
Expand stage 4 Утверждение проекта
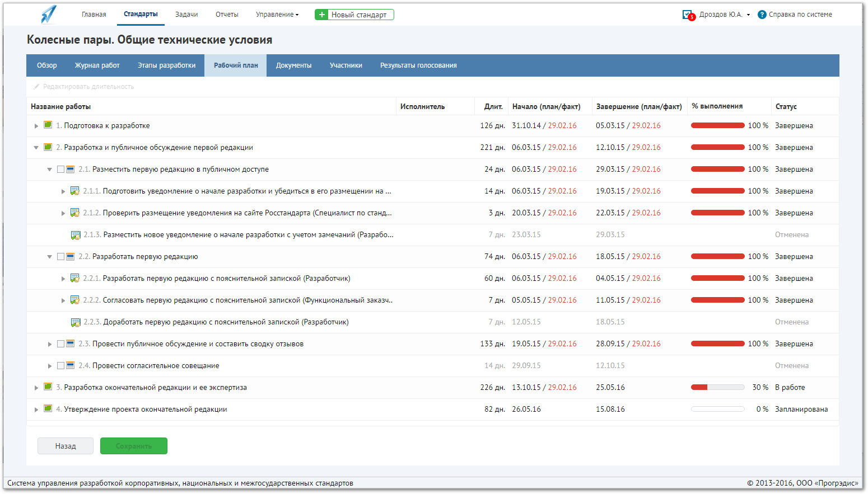coord(36,410)
